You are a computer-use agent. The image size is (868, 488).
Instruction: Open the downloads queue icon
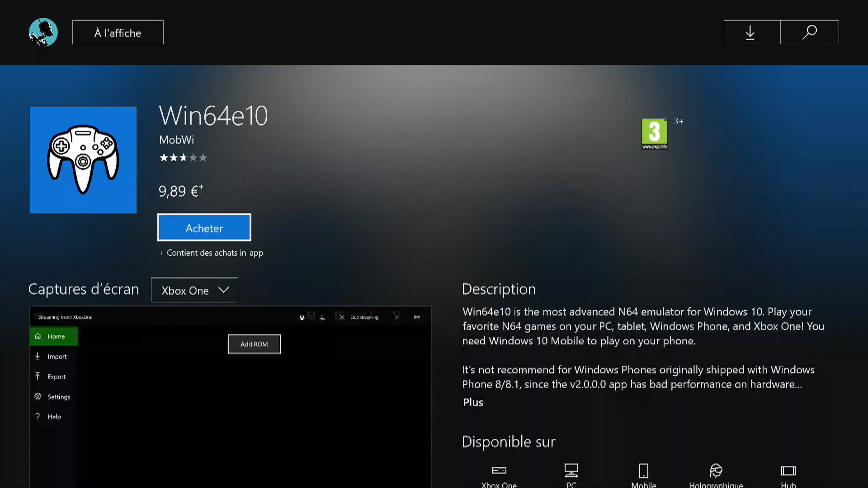pyautogui.click(x=750, y=33)
